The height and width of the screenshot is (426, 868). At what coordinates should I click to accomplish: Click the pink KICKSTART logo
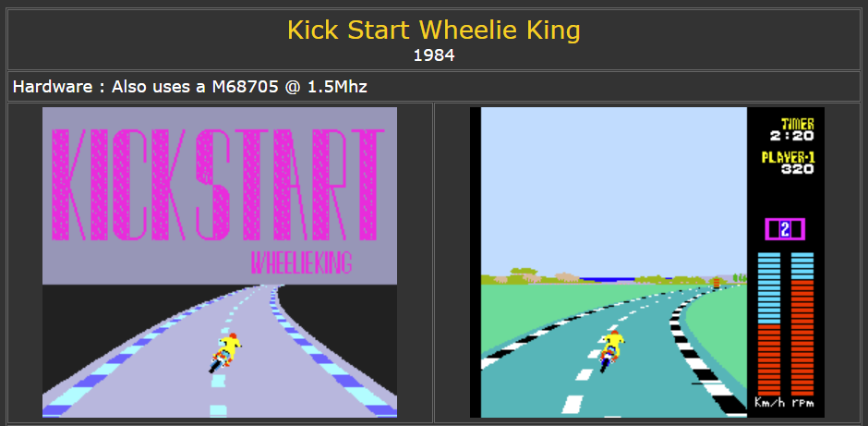pyautogui.click(x=218, y=185)
